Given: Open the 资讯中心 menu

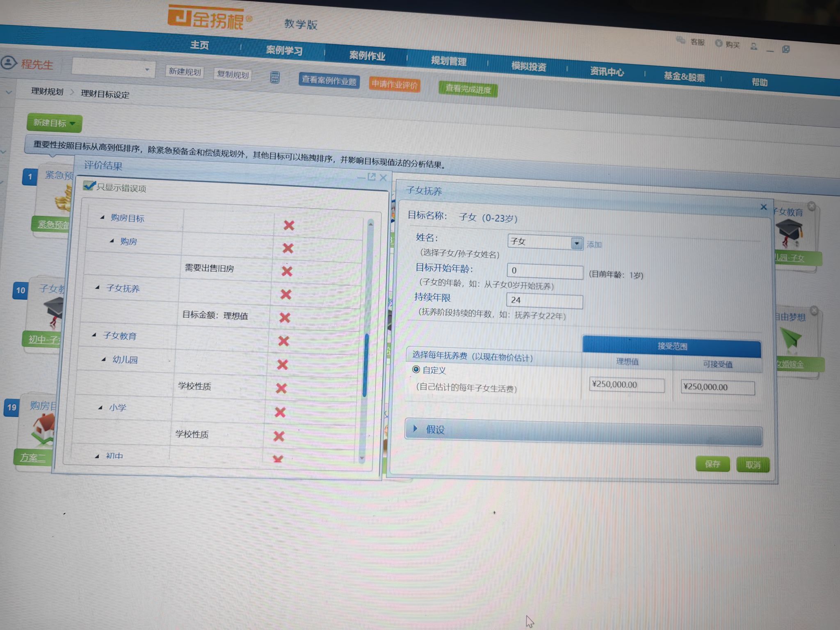Looking at the screenshot, I should point(607,72).
